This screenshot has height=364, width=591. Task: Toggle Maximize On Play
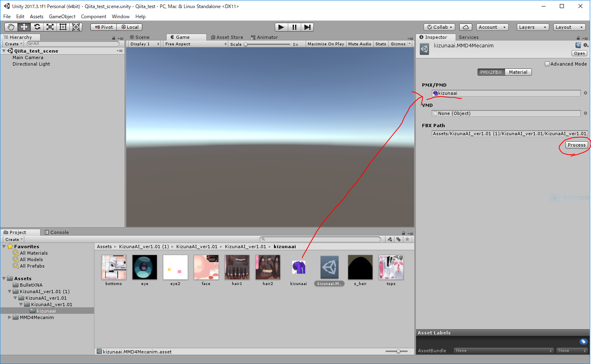(325, 44)
